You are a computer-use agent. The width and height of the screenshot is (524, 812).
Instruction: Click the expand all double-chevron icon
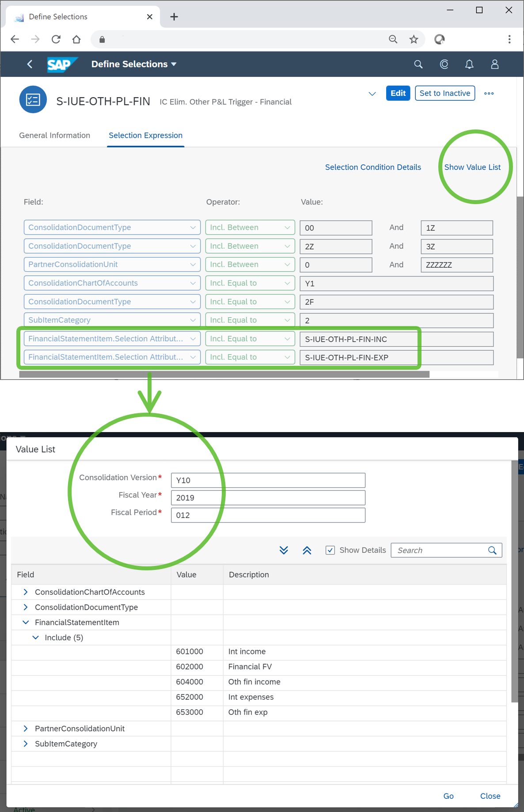click(x=284, y=550)
